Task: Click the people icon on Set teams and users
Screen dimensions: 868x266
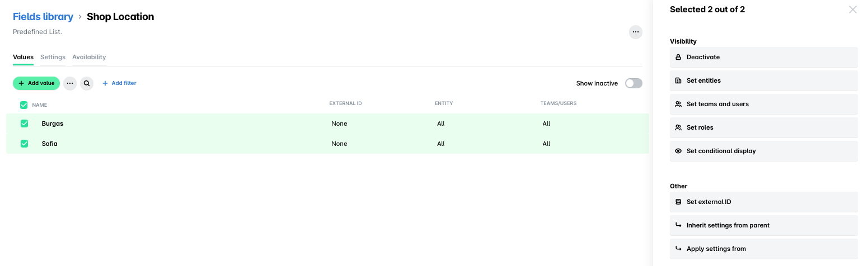Action: 678,104
